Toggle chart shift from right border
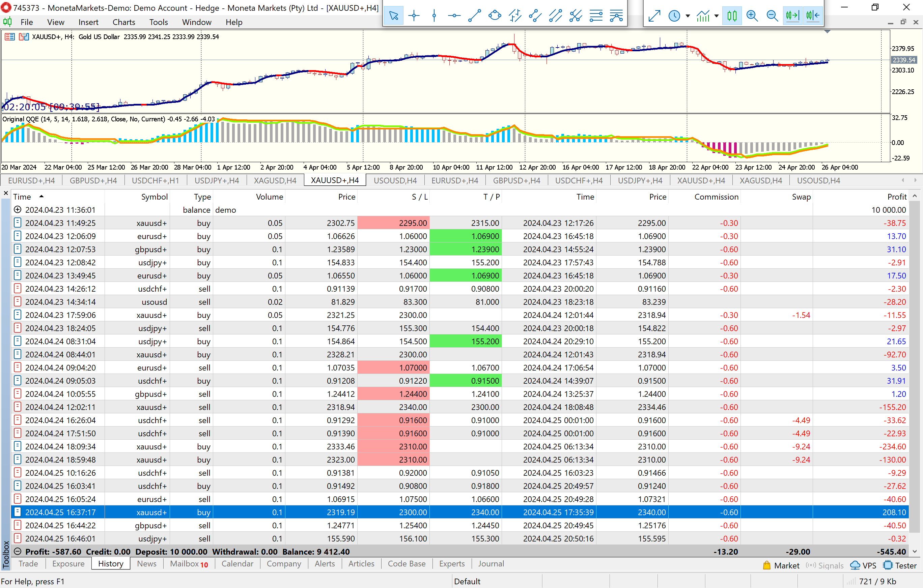 [813, 16]
